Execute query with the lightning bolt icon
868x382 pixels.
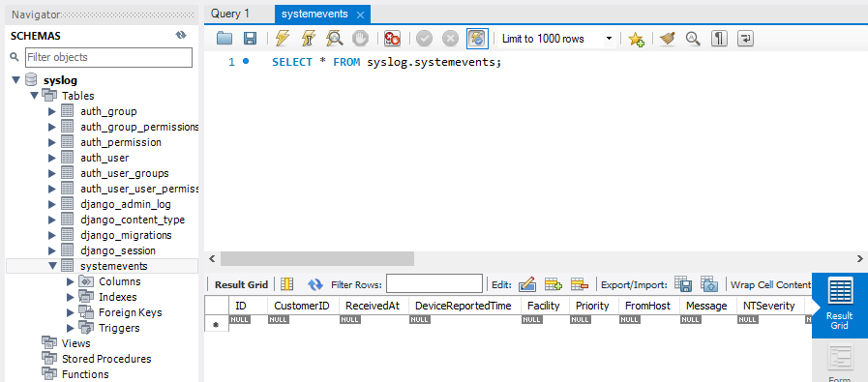coord(283,39)
